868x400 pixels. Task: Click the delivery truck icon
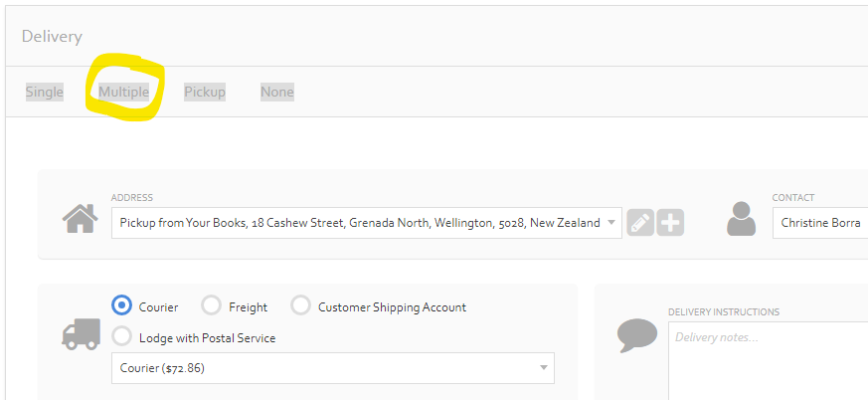[81, 334]
